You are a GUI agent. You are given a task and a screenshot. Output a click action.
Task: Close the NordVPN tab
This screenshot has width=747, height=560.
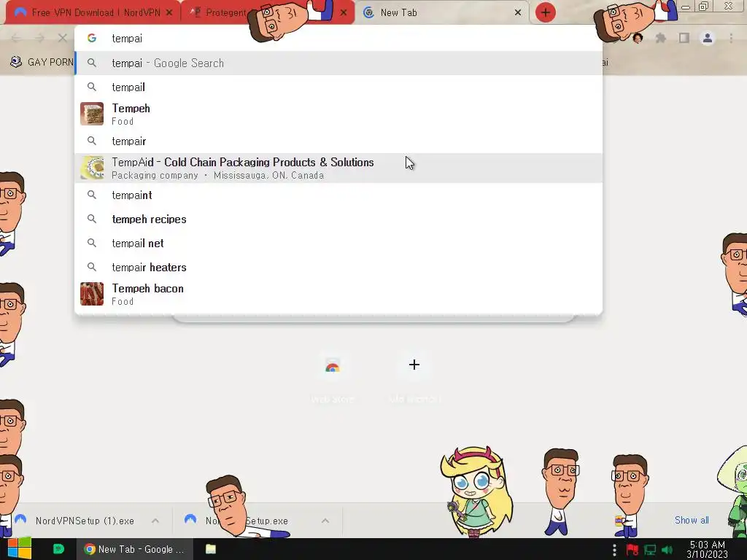pyautogui.click(x=169, y=13)
